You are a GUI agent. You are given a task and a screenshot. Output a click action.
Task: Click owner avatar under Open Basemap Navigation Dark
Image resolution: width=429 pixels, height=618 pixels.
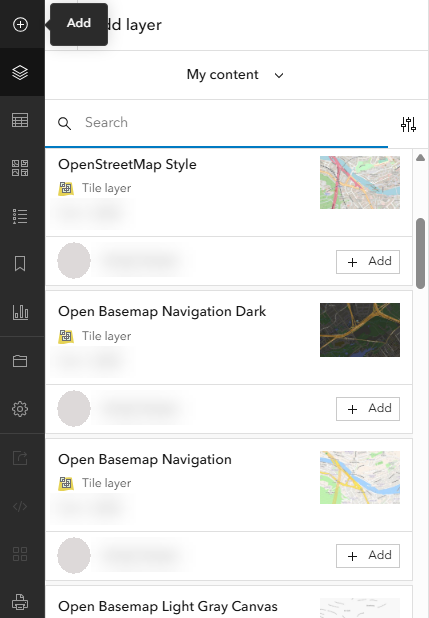74,408
